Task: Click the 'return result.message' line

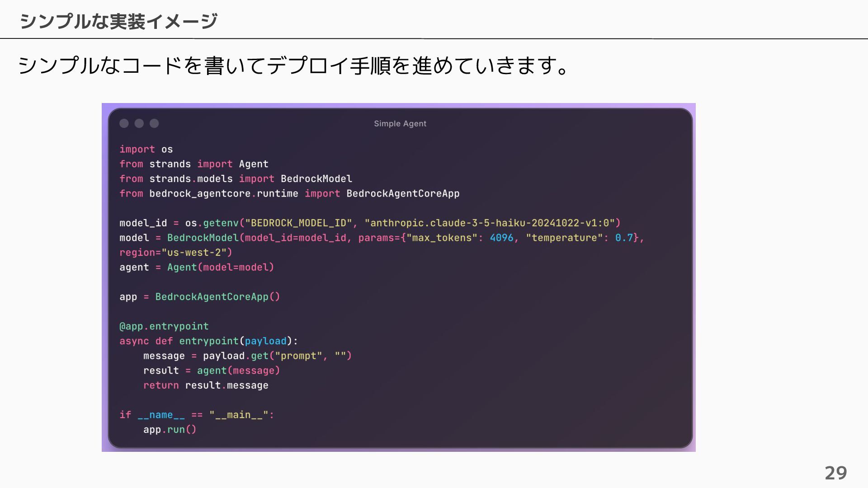Action: pyautogui.click(x=205, y=385)
